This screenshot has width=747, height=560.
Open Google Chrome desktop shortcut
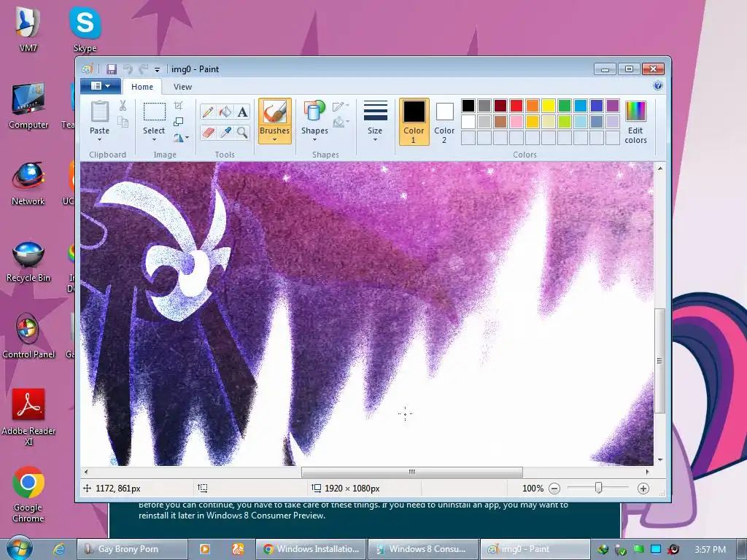point(28,494)
